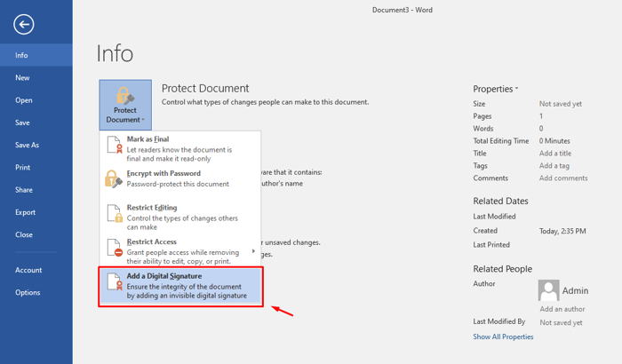The width and height of the screenshot is (622, 364).
Task: Click the Last Modified By label
Action: click(x=499, y=321)
